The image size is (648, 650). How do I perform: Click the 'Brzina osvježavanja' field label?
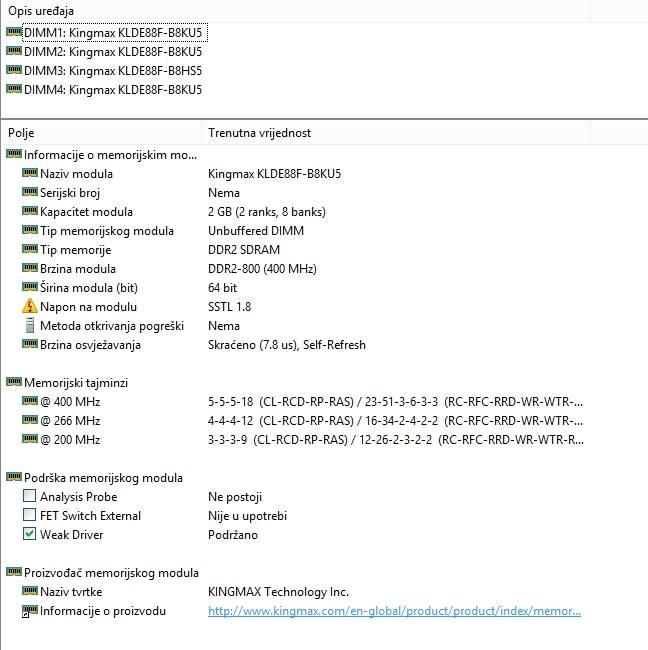coord(90,345)
